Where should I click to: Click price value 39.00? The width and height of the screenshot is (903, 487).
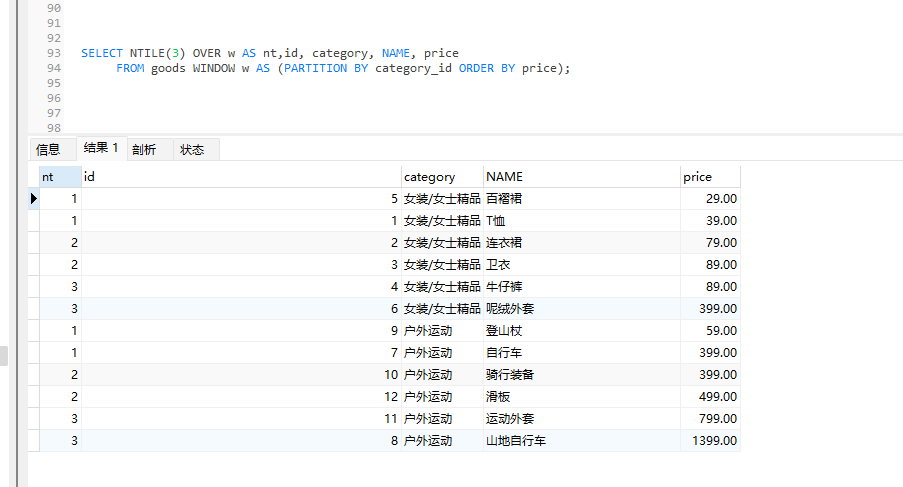point(710,220)
